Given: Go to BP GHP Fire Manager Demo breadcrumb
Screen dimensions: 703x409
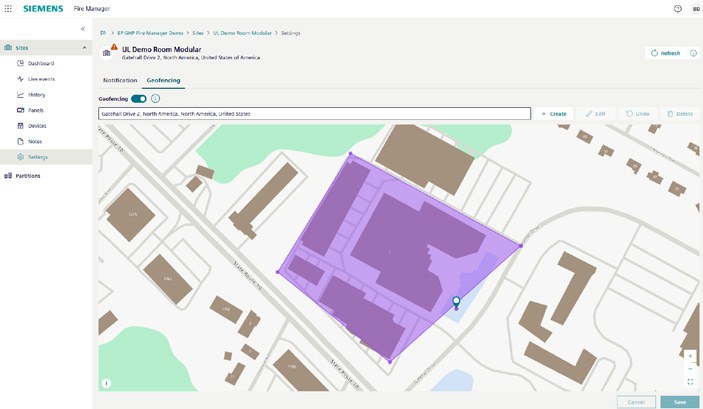Looking at the screenshot, I should (150, 33).
